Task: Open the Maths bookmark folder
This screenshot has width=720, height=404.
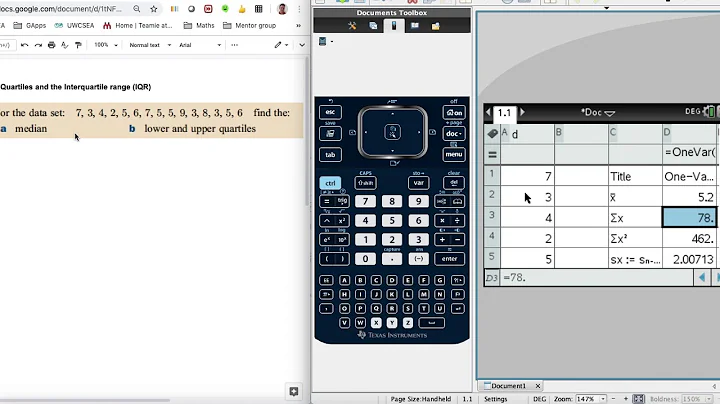Action: (199, 26)
